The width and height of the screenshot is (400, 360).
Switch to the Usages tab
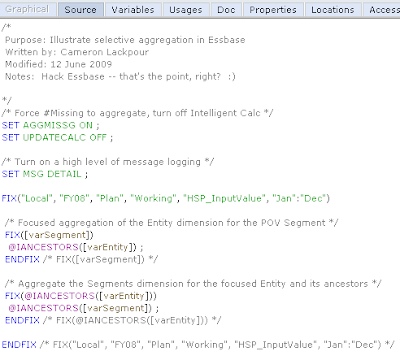tap(186, 10)
